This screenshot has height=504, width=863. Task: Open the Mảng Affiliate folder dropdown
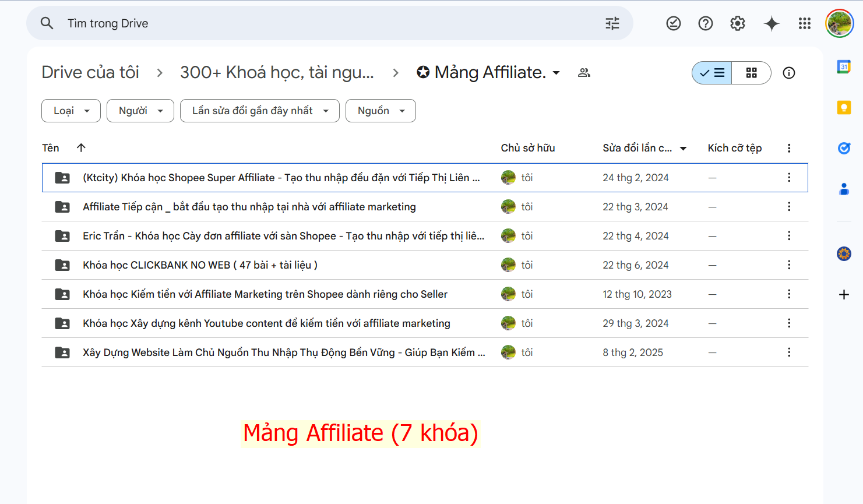click(x=556, y=73)
